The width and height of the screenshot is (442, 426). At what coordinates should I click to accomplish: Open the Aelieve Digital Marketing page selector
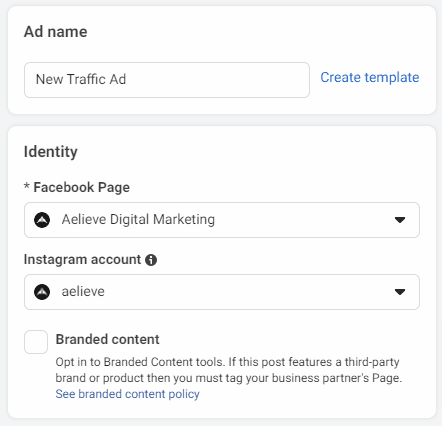click(x=222, y=220)
